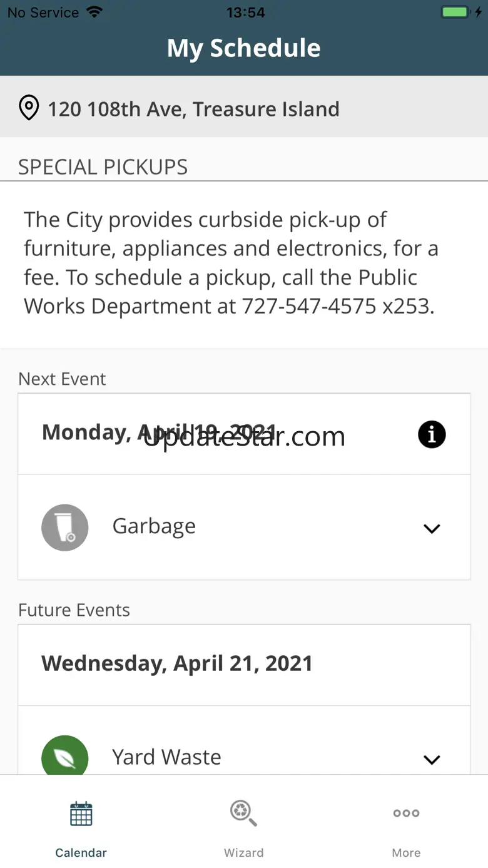Select the Yard Waste event label
The height and width of the screenshot is (868, 488).
coord(166,757)
